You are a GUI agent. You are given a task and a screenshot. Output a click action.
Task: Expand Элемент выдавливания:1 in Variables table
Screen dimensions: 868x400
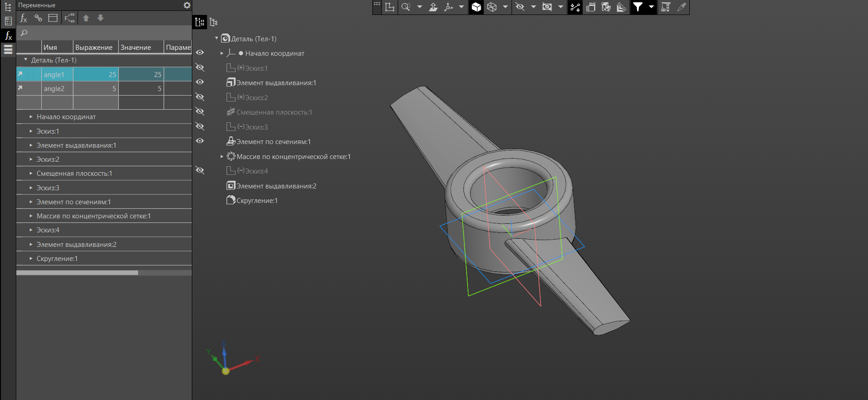[x=31, y=145]
